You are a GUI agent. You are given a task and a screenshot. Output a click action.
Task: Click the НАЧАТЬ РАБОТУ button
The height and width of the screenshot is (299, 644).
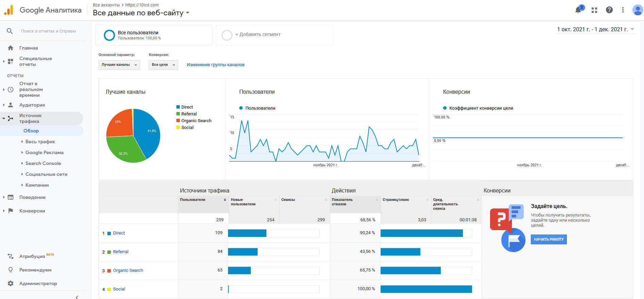[x=549, y=239]
